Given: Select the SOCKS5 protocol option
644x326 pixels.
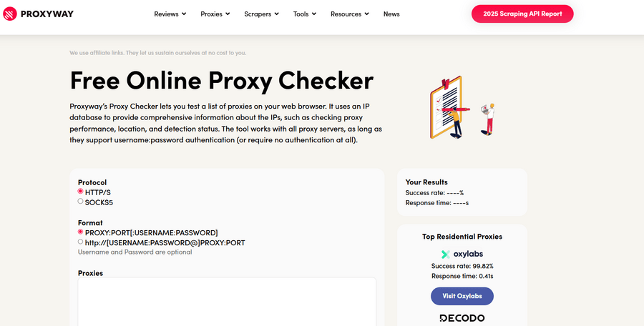Looking at the screenshot, I should tap(81, 202).
